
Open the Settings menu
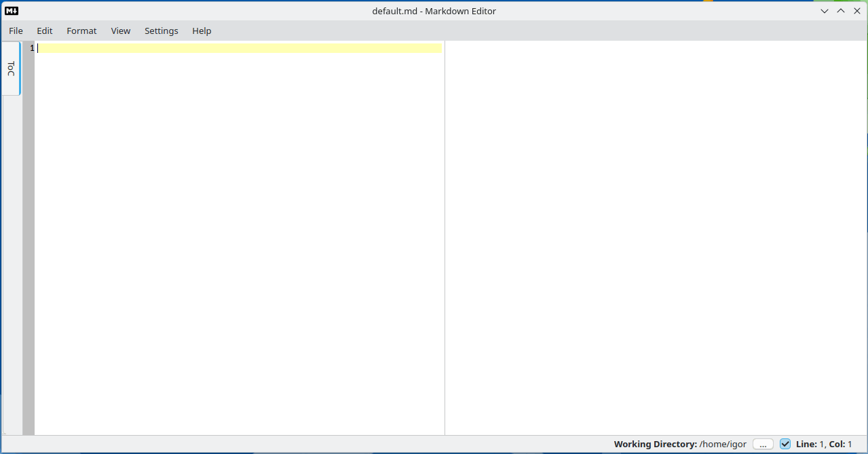click(162, 31)
